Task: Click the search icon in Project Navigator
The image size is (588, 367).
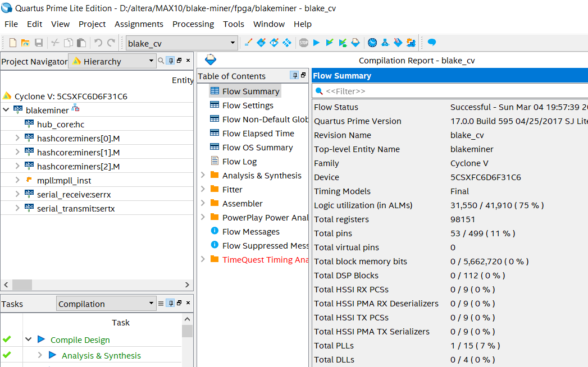Action: click(161, 61)
